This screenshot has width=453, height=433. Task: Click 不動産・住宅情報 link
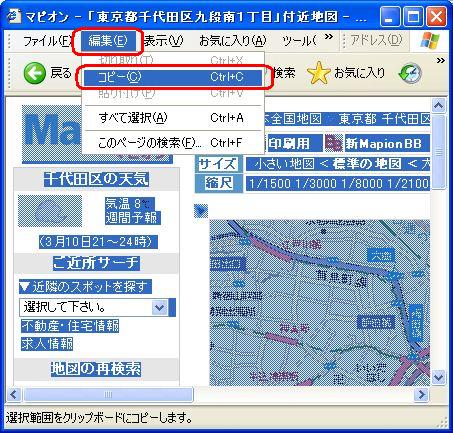(x=70, y=326)
